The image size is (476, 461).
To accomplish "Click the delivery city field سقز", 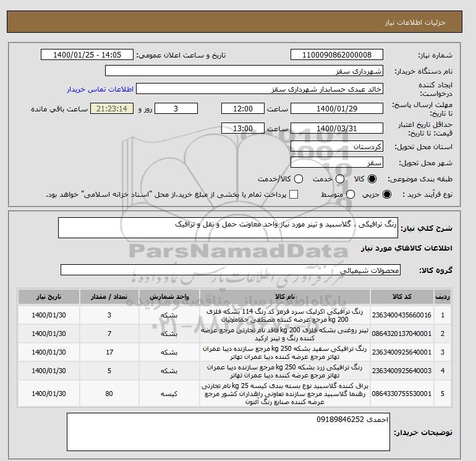I will pos(337,162).
